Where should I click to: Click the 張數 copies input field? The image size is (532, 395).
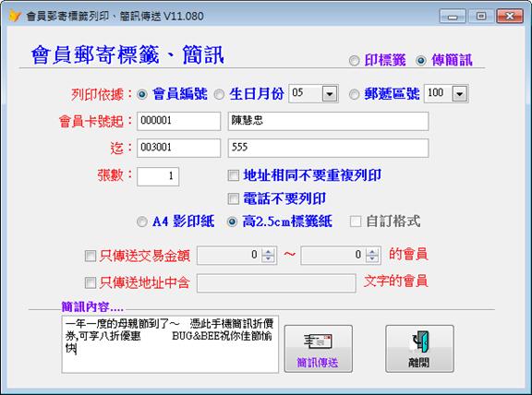tap(158, 176)
